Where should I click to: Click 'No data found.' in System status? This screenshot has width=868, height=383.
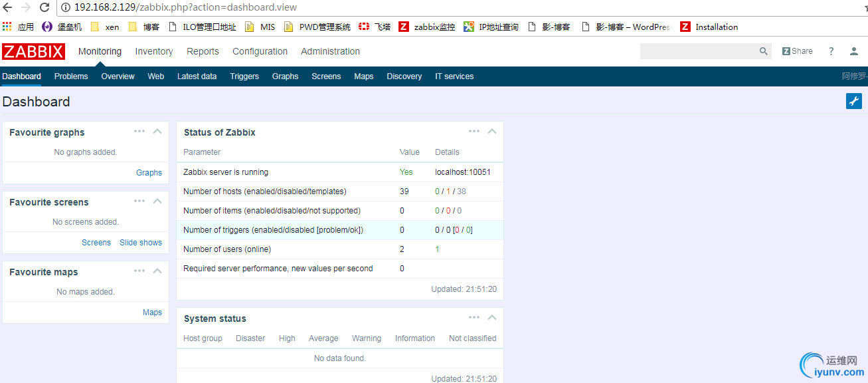pos(340,358)
